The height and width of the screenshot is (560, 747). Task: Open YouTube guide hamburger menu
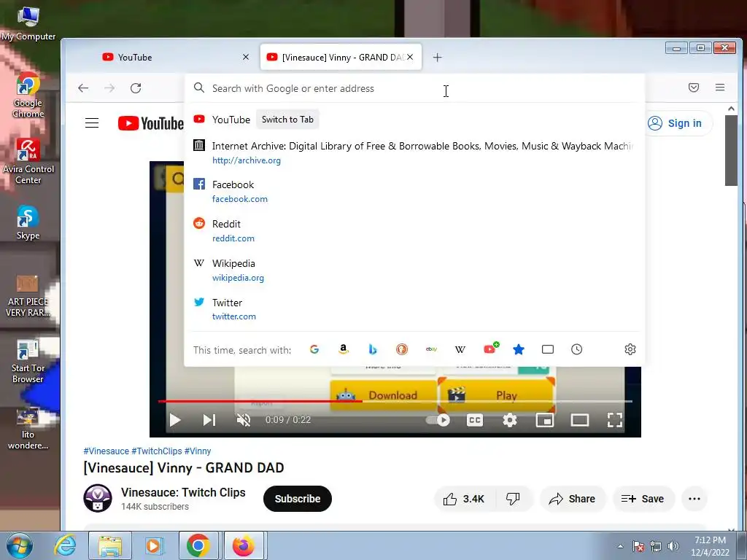coord(92,123)
